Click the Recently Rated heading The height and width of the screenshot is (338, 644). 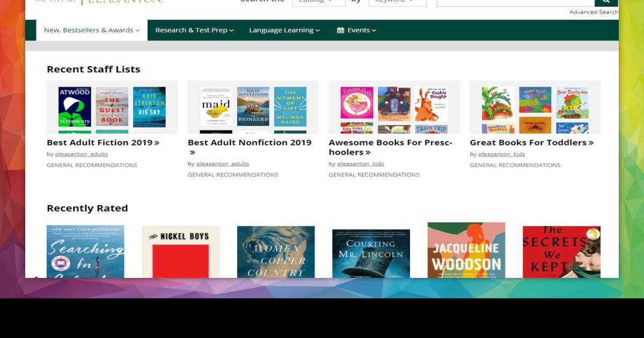87,208
